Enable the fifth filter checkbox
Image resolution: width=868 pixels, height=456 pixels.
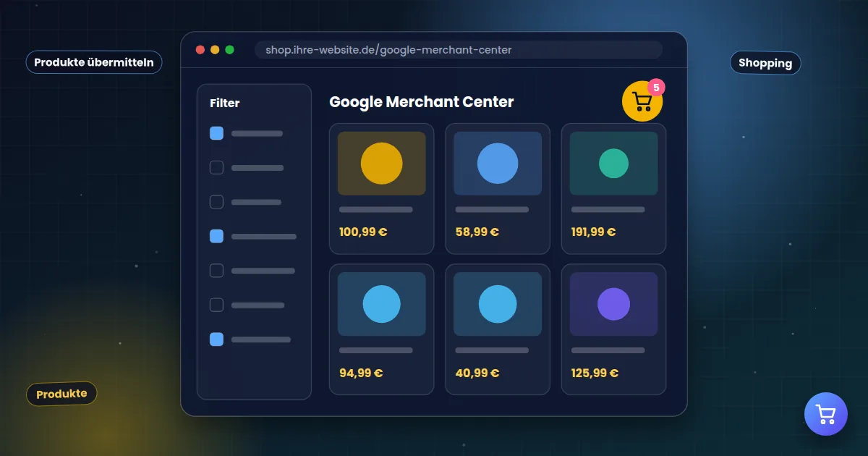pos(216,271)
